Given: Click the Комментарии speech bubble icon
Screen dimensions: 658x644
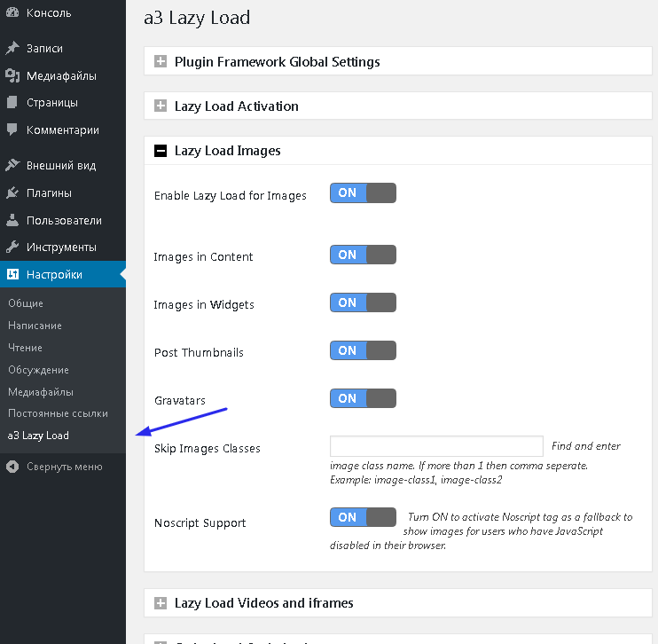Looking at the screenshot, I should point(12,130).
